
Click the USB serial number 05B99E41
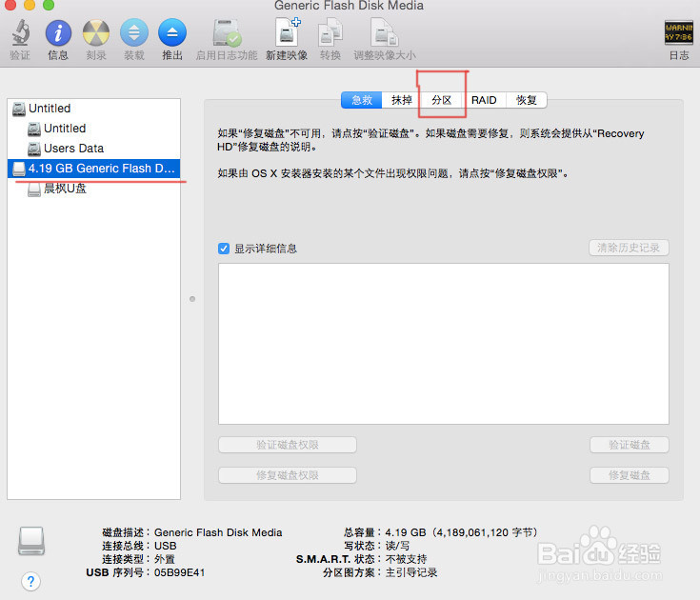[179, 572]
